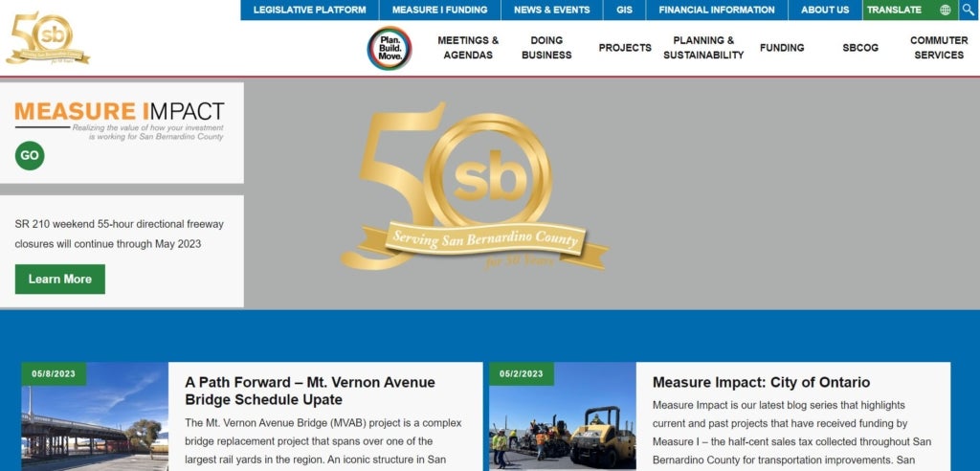Click the SR 210 weekend closures notice text
The width and height of the screenshot is (980, 471).
(120, 234)
